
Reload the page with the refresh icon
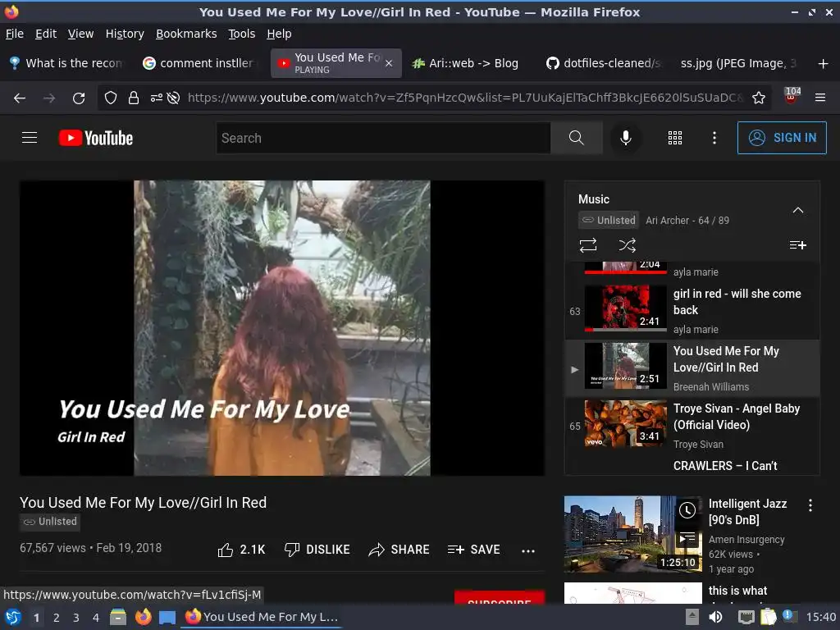(79, 98)
